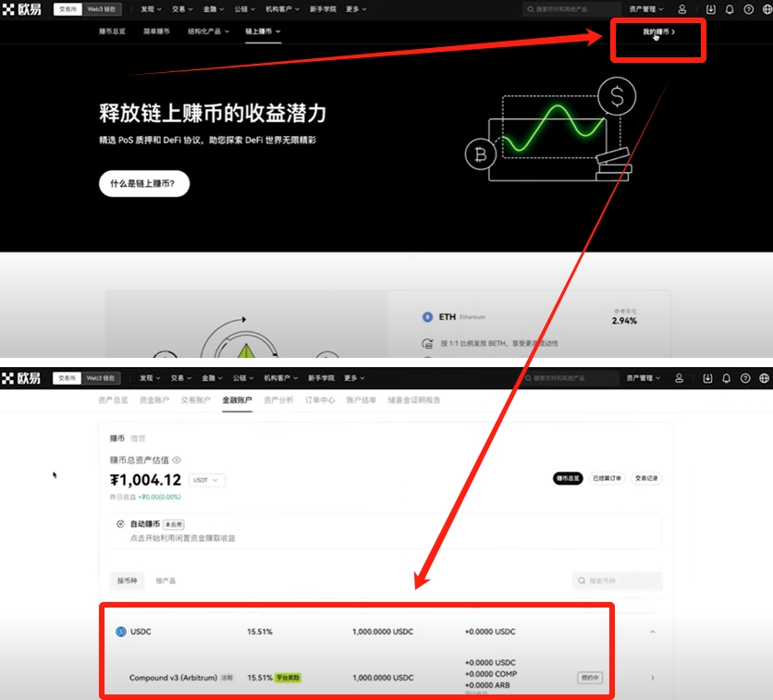Open 发现 dropdown in upper header
Screen dimensions: 773x700
[151, 9]
